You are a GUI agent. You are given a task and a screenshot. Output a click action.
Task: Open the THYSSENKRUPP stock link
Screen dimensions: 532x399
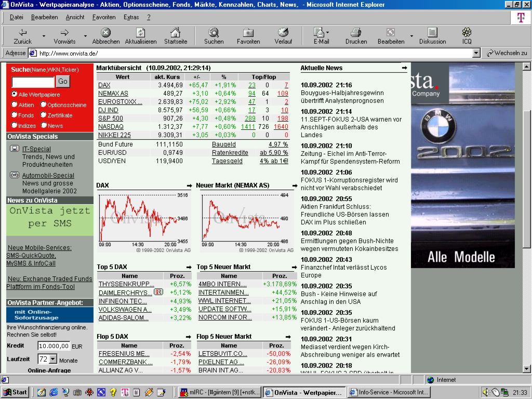[x=126, y=284]
